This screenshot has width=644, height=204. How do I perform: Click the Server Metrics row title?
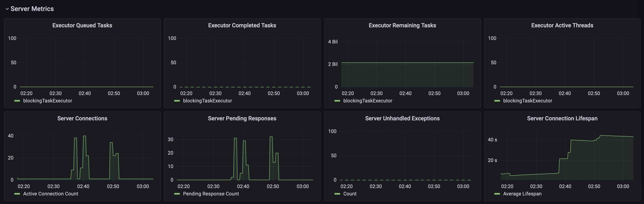32,9
